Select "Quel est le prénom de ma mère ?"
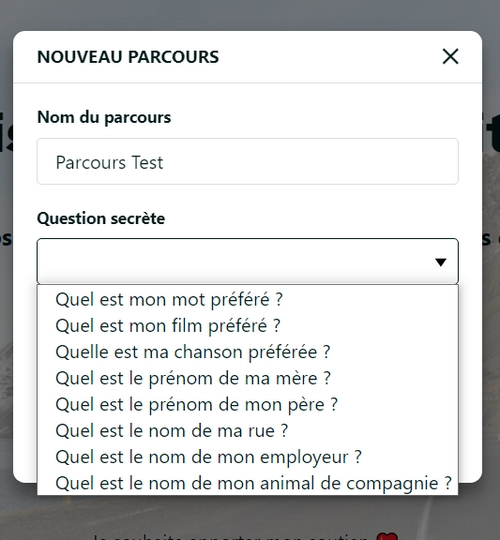 click(x=248, y=378)
